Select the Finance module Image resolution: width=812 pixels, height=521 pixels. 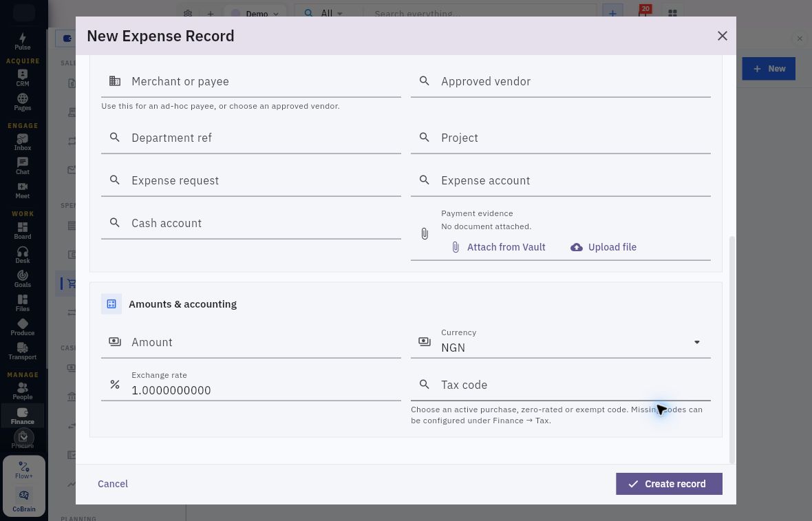pyautogui.click(x=22, y=416)
